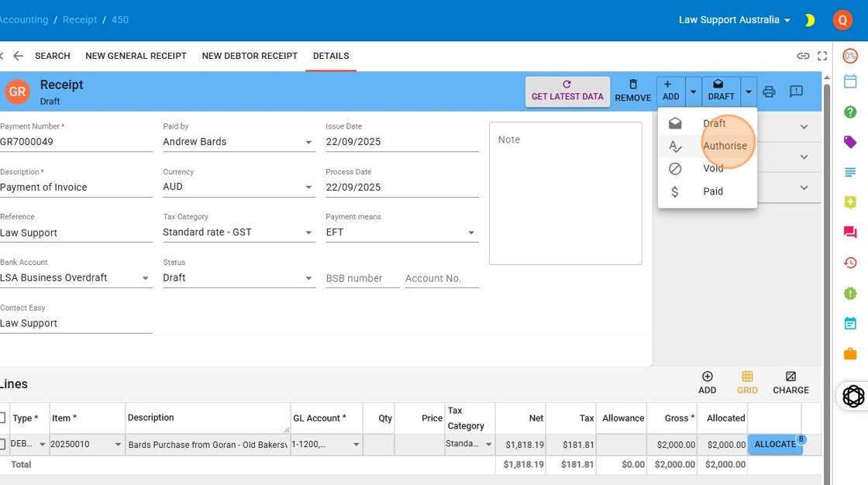Click the print receipt icon
Viewport: 868px width, 485px height.
(769, 91)
